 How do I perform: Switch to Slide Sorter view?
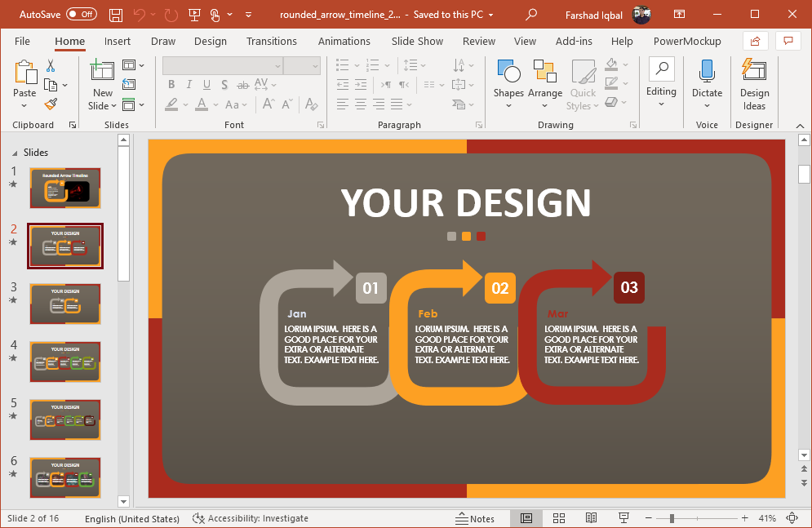coord(559,518)
